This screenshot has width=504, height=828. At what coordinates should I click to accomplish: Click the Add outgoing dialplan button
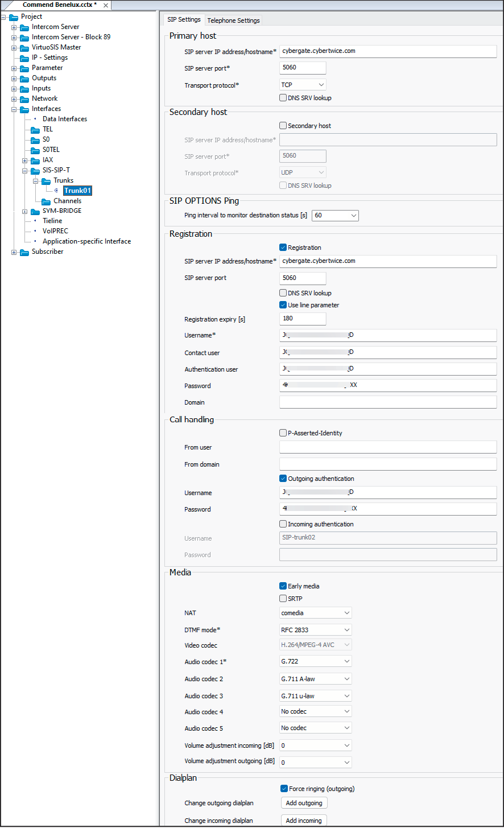coord(304,802)
